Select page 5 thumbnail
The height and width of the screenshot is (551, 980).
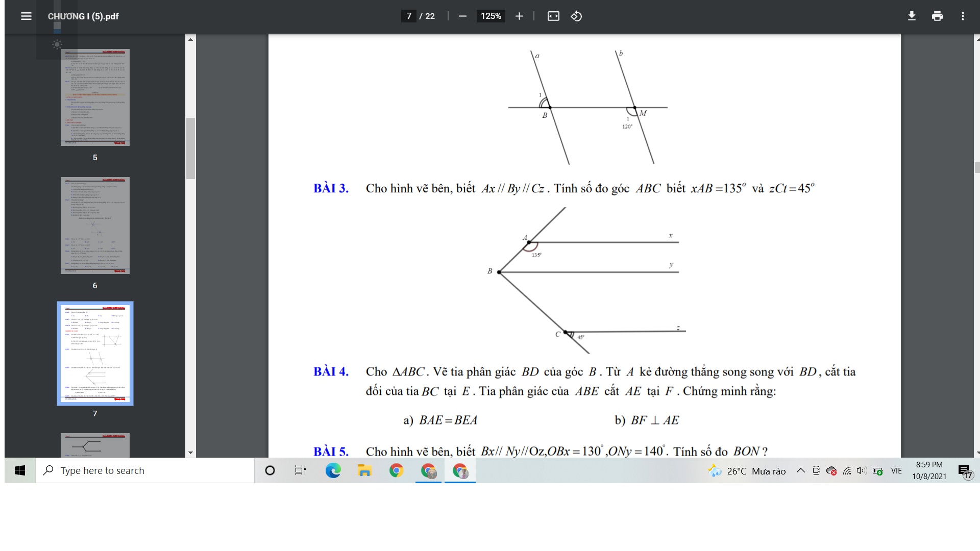coord(95,97)
